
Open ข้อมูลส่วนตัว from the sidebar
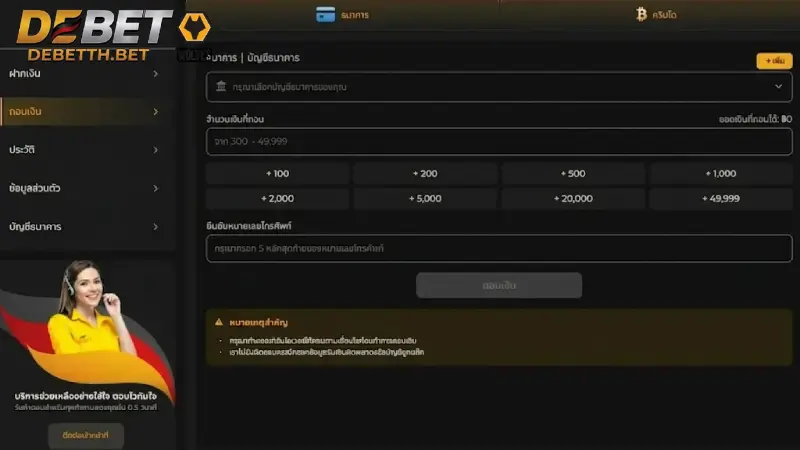click(x=84, y=188)
